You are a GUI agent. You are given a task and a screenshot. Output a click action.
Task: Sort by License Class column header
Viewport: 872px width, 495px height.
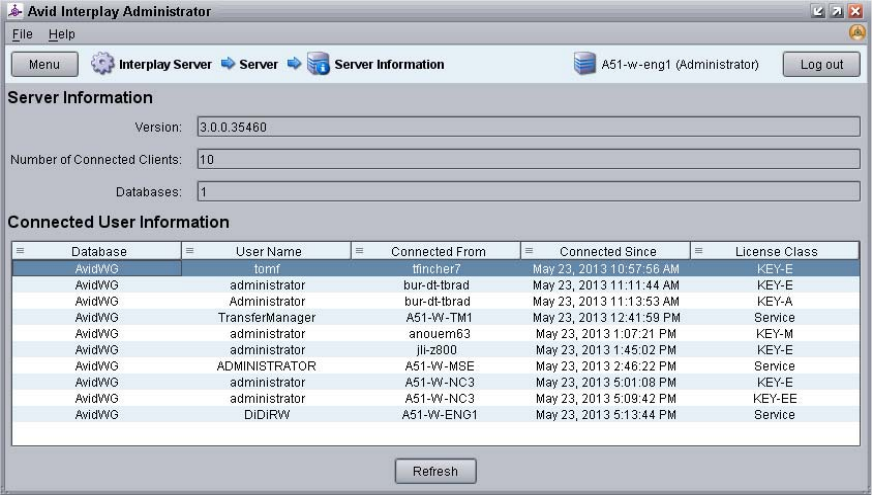pyautogui.click(x=776, y=251)
